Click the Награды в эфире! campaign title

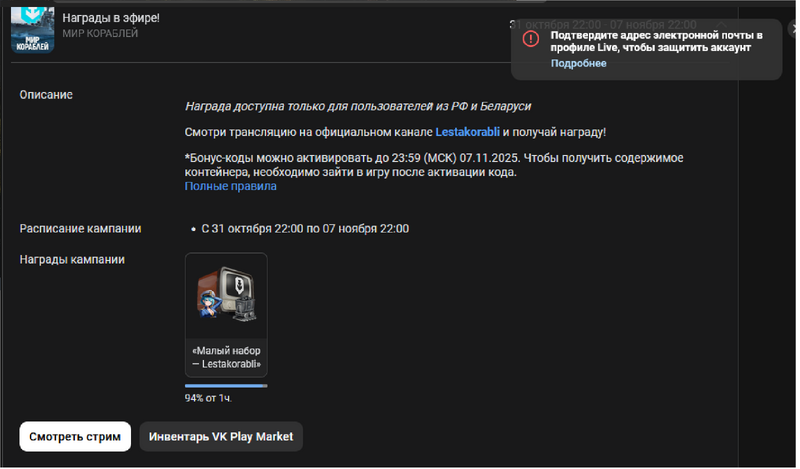[x=110, y=18]
